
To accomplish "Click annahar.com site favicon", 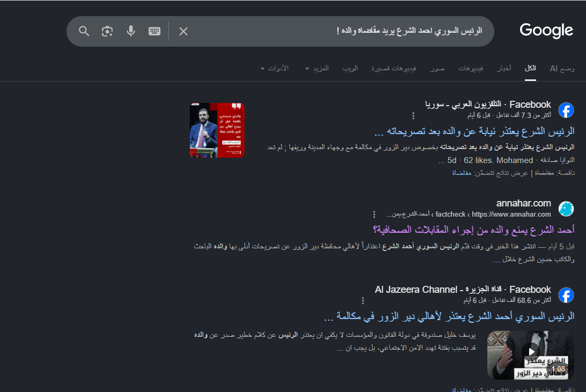I will coord(566,209).
